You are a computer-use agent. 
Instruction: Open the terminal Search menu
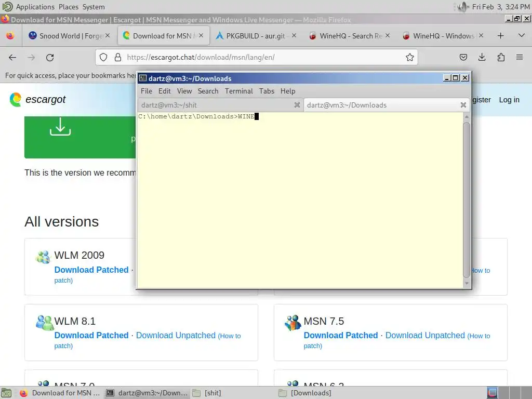tap(208, 91)
